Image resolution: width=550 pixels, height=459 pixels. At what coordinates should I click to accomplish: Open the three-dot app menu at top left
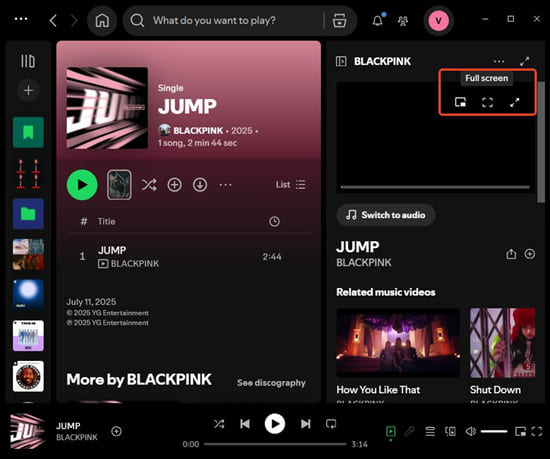[x=21, y=19]
